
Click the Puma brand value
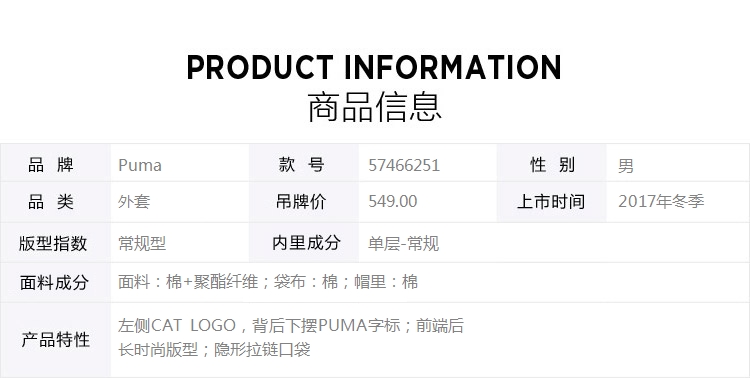point(140,166)
